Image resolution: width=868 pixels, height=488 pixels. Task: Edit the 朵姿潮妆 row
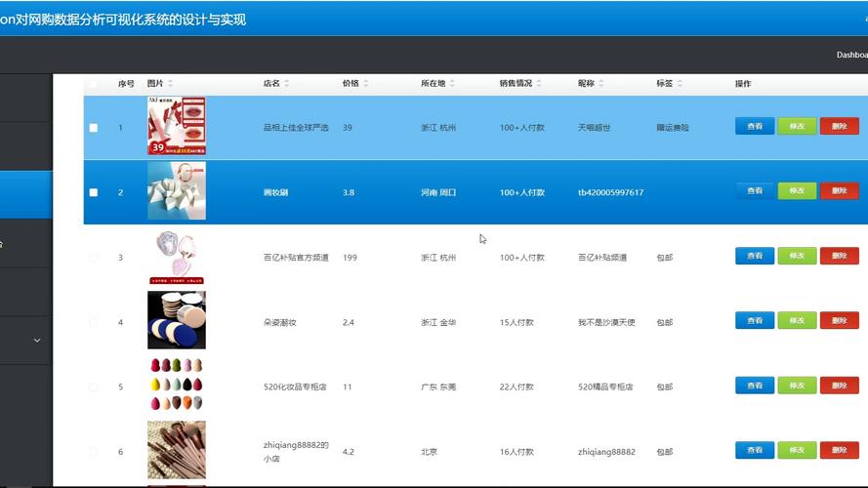click(x=797, y=320)
